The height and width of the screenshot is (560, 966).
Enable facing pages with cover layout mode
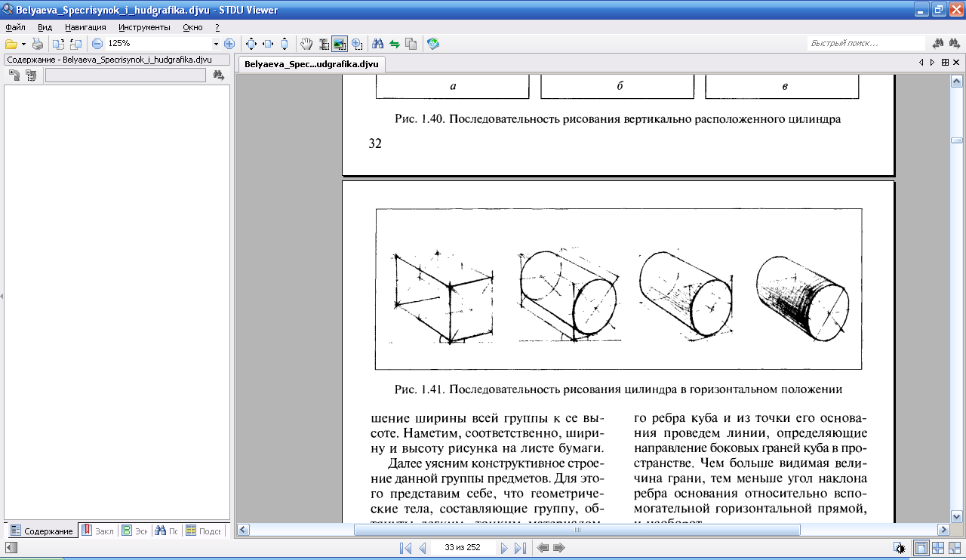[955, 548]
